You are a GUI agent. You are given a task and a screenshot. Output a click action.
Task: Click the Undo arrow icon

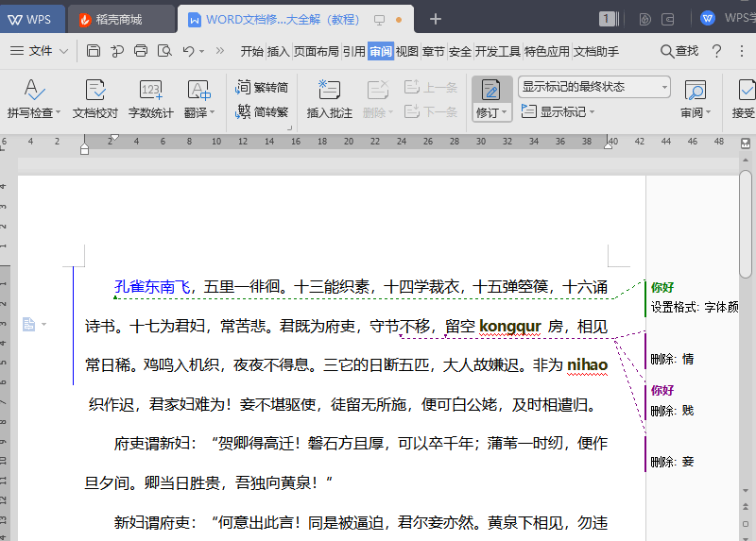[188, 51]
